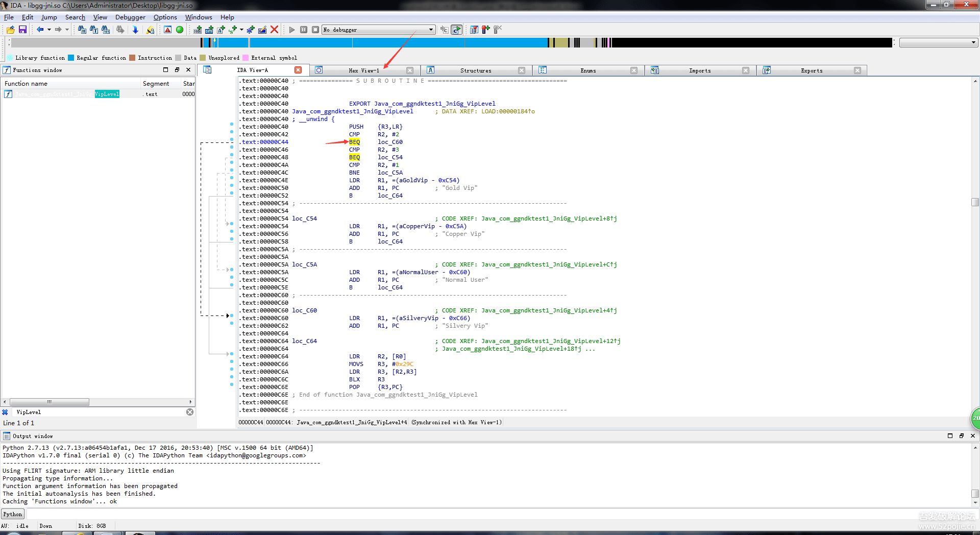This screenshot has width=980, height=535.
Task: Click the Functions window horizontal scrollbar
Action: pyautogui.click(x=97, y=402)
